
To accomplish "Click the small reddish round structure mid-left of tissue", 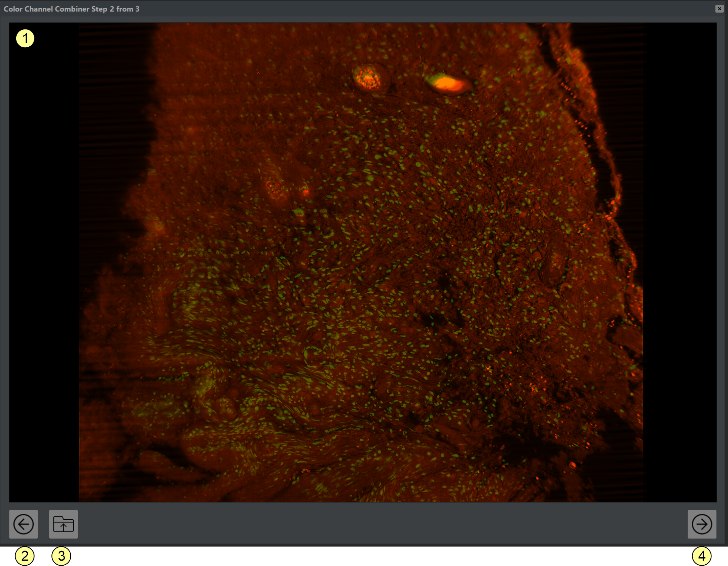I will pos(275,189).
